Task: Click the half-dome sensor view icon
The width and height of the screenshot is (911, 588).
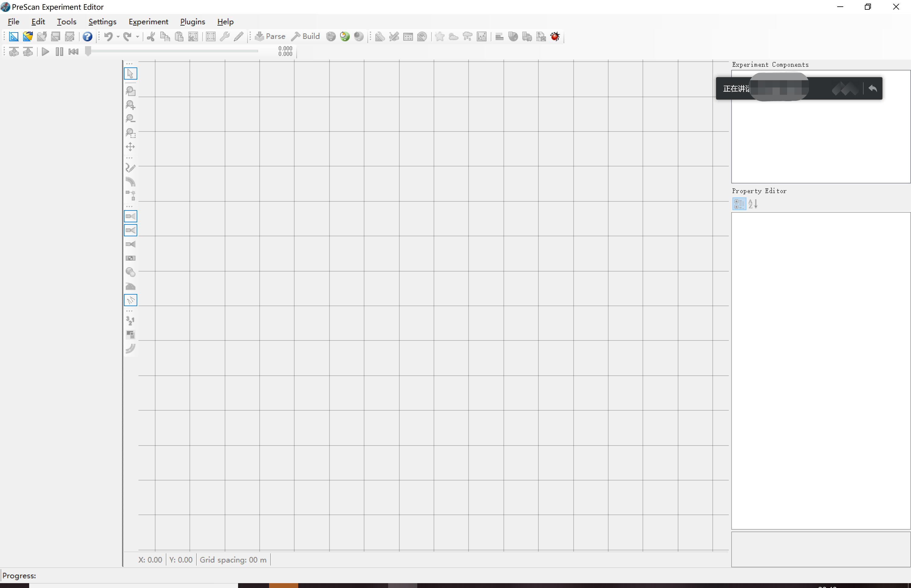Action: click(x=131, y=286)
